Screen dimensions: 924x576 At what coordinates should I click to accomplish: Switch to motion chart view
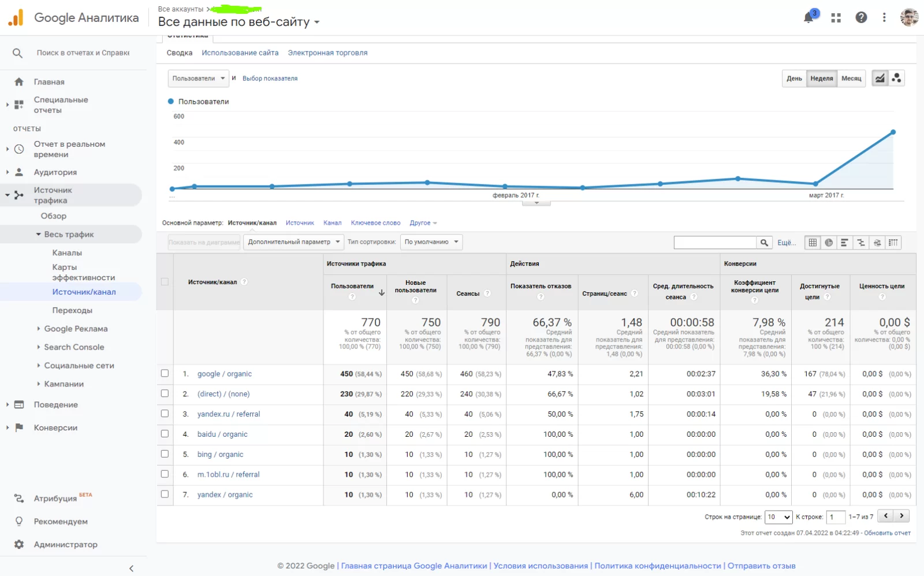coord(896,78)
